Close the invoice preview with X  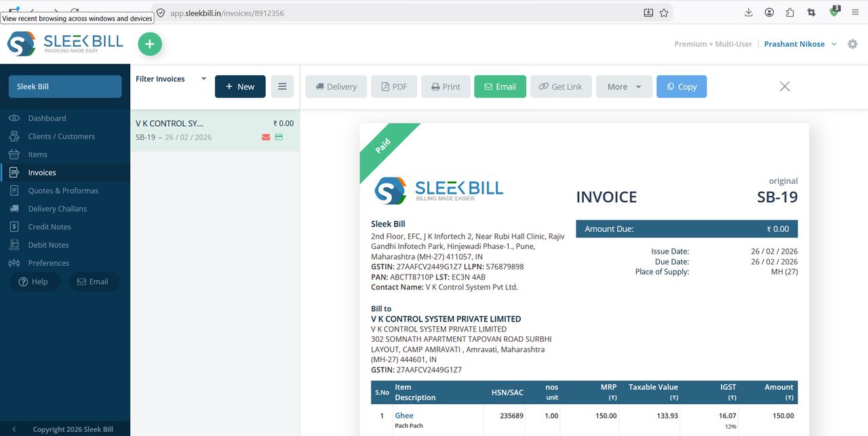coord(785,87)
